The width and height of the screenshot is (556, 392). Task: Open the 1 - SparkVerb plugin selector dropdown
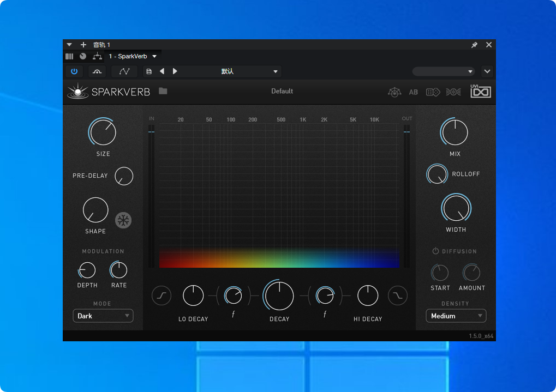click(x=133, y=56)
